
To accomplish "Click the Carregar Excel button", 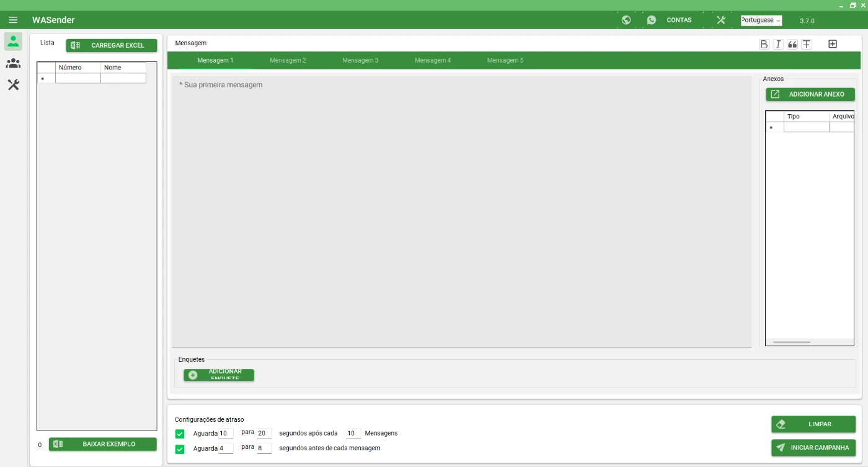I will (x=112, y=45).
